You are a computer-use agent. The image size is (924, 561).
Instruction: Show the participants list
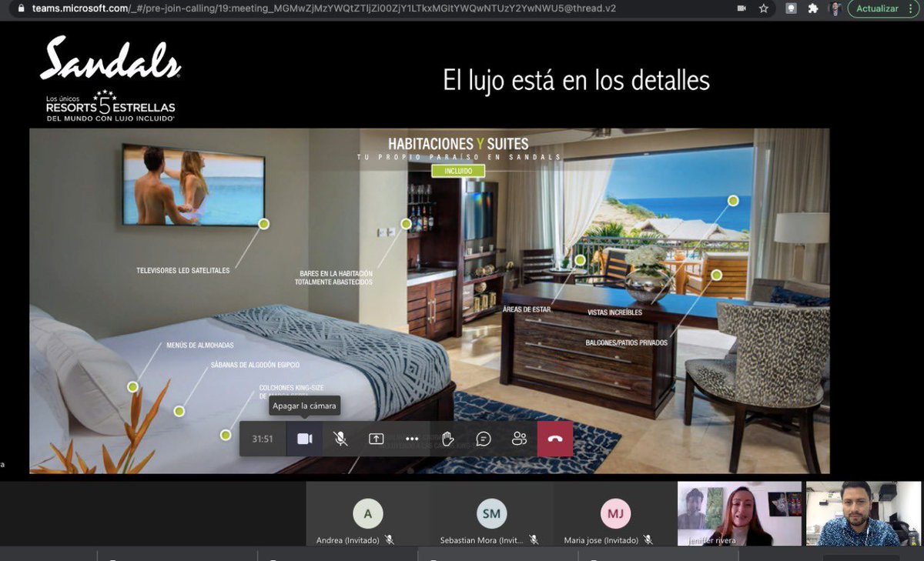(519, 439)
